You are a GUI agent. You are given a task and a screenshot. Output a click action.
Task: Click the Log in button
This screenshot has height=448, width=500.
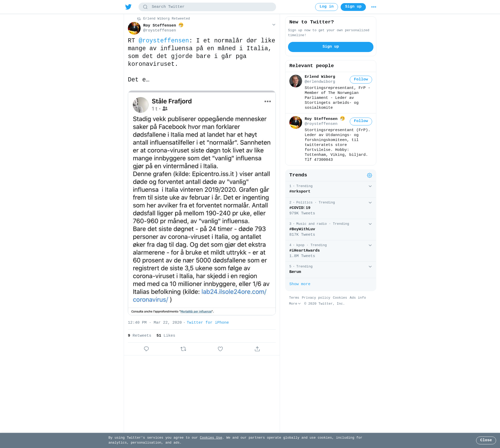327,7
